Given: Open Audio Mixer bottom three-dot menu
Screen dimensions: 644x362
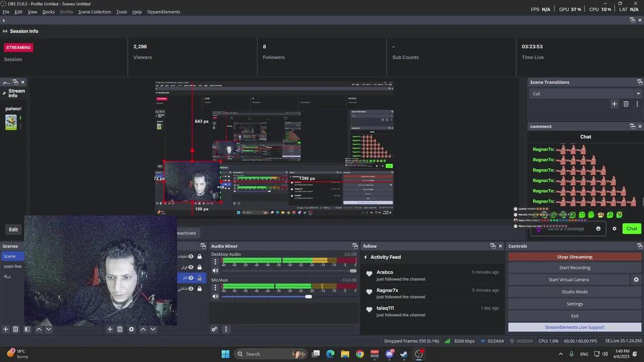Looking at the screenshot, I should (x=225, y=329).
